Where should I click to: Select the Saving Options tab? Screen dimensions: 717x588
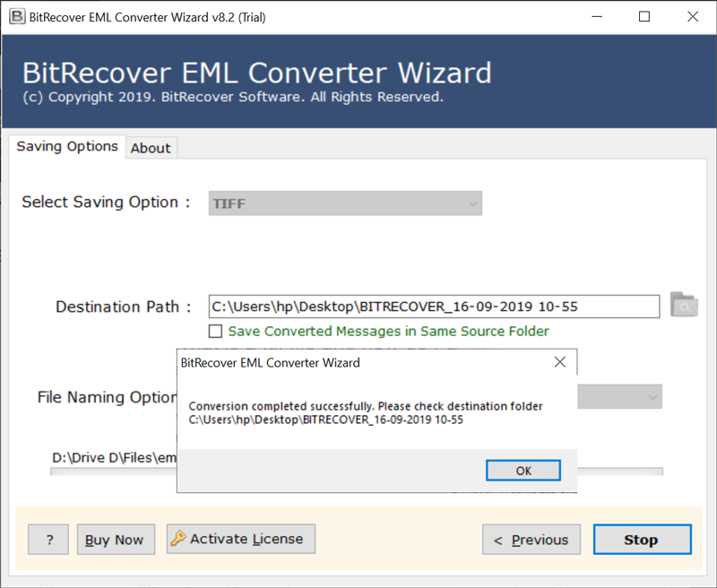(x=67, y=146)
